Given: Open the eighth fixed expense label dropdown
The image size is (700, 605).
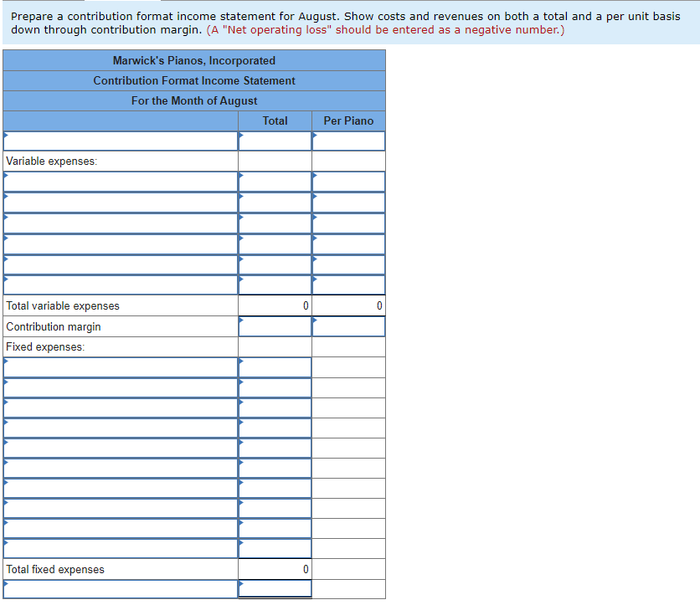Looking at the screenshot, I should (121, 508).
